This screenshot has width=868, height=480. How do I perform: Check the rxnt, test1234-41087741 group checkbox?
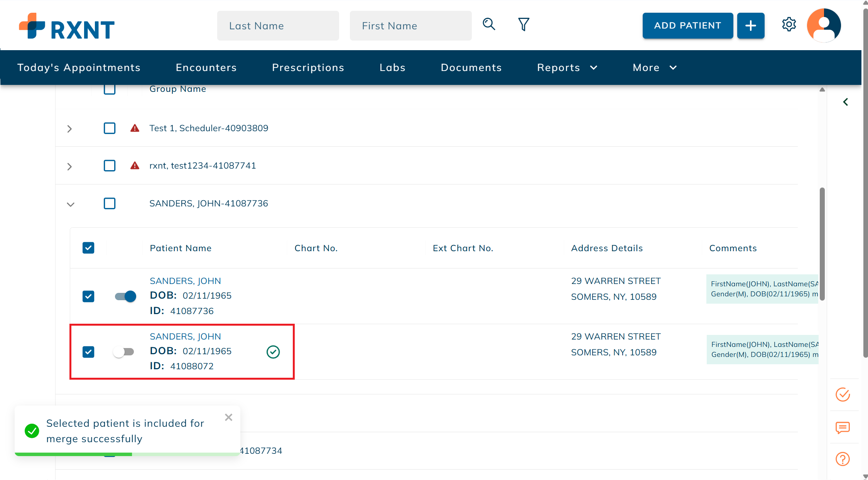(110, 166)
